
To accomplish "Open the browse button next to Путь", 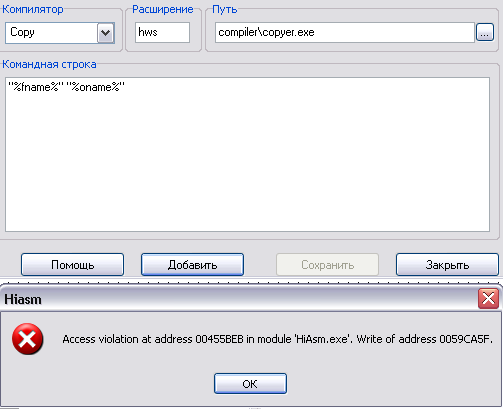I will click(x=485, y=32).
